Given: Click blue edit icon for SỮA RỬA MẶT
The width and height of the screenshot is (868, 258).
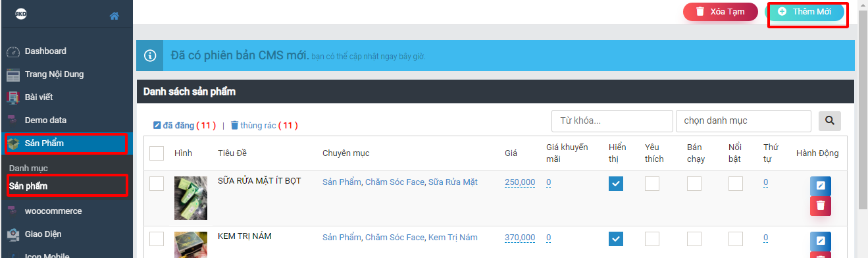Looking at the screenshot, I should [x=821, y=186].
